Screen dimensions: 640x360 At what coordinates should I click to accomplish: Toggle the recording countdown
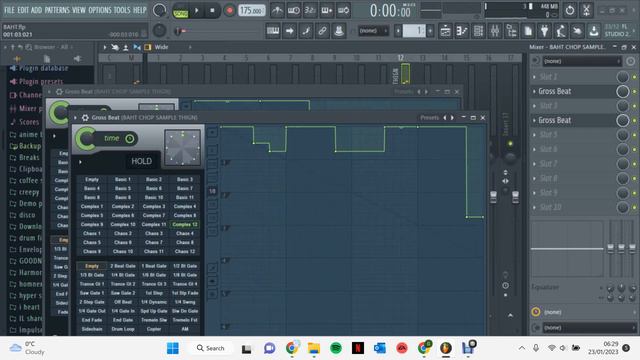tap(310, 11)
